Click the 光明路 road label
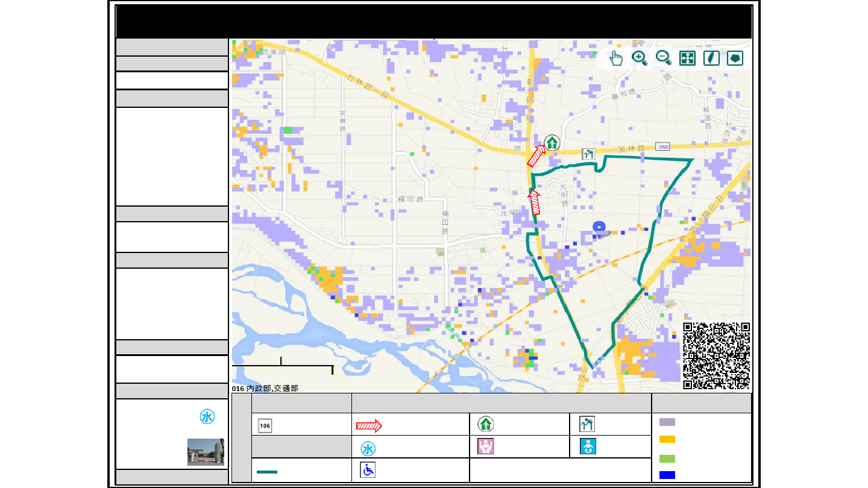Screen dimensions: 868x488 pyautogui.click(x=565, y=194)
